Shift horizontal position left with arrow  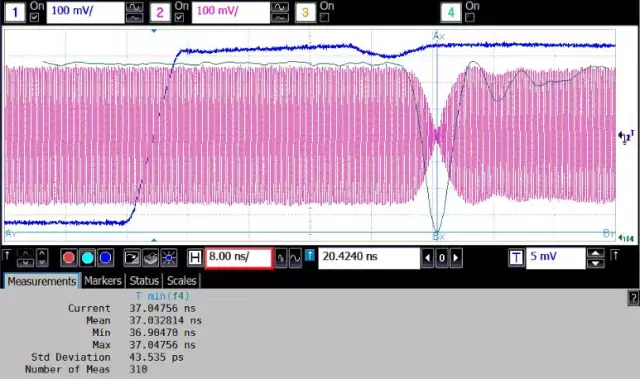427,258
